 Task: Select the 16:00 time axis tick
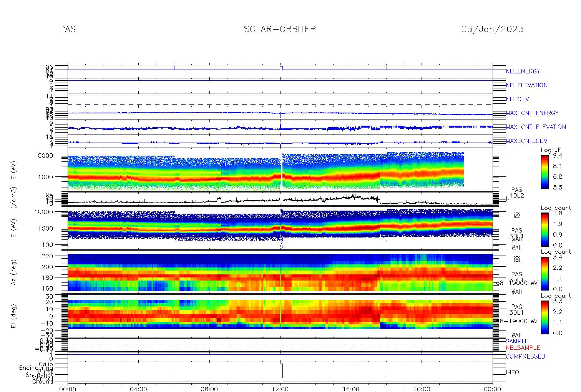coord(351,389)
